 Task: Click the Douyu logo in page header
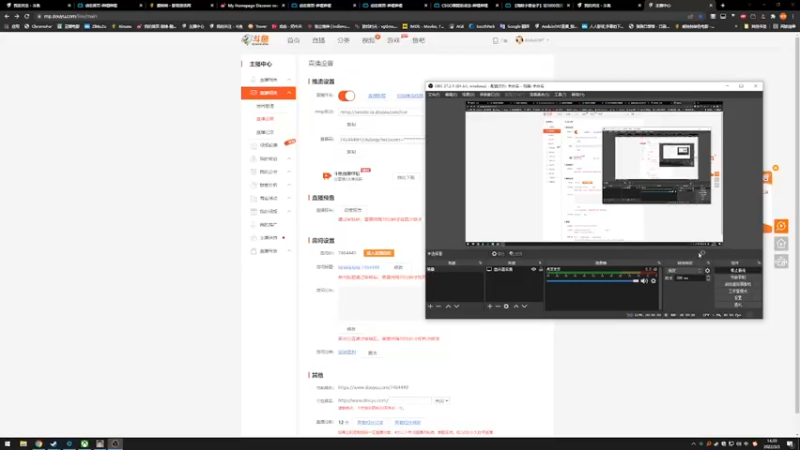point(255,40)
